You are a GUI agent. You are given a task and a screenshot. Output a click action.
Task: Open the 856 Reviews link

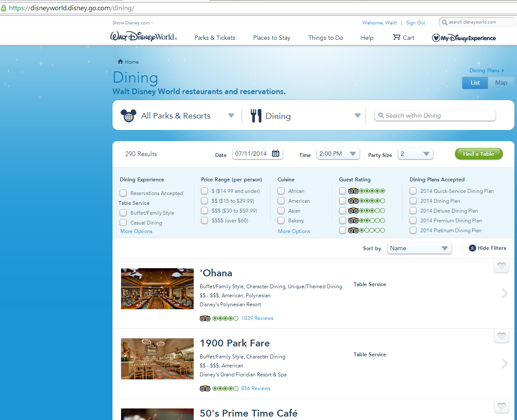pos(256,388)
